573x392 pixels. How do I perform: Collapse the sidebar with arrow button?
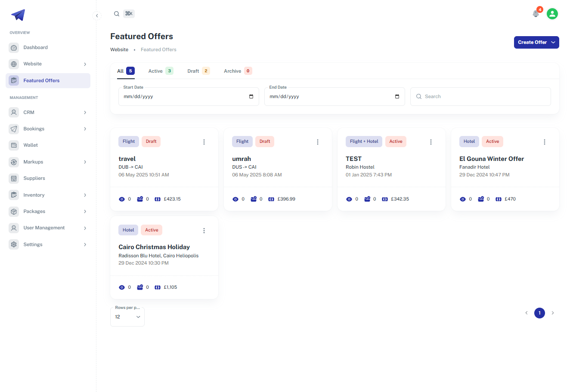[x=97, y=15]
